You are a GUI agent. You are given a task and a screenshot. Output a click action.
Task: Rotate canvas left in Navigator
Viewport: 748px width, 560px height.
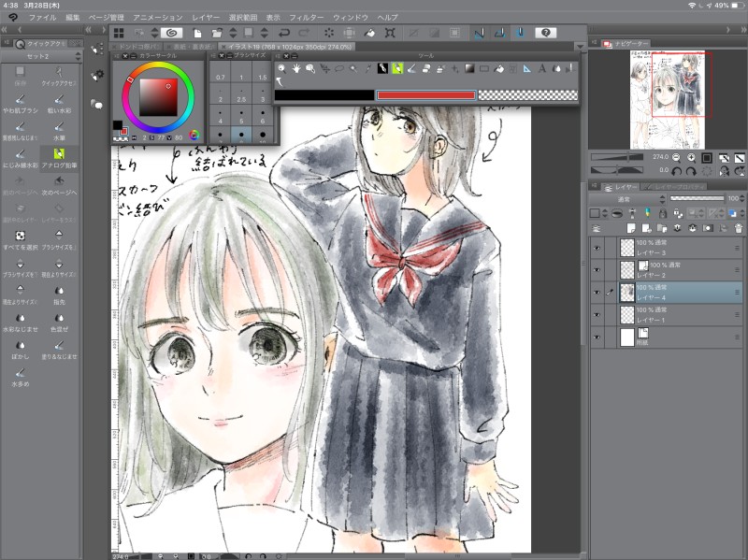click(676, 171)
